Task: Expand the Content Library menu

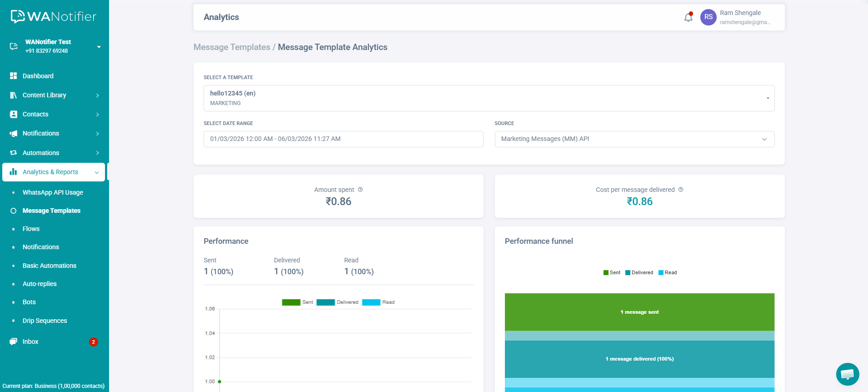Action: click(54, 95)
